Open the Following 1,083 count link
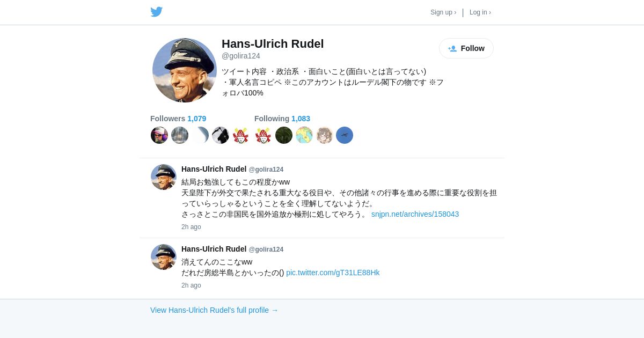Screen dimensions: 644x338 point(282,119)
